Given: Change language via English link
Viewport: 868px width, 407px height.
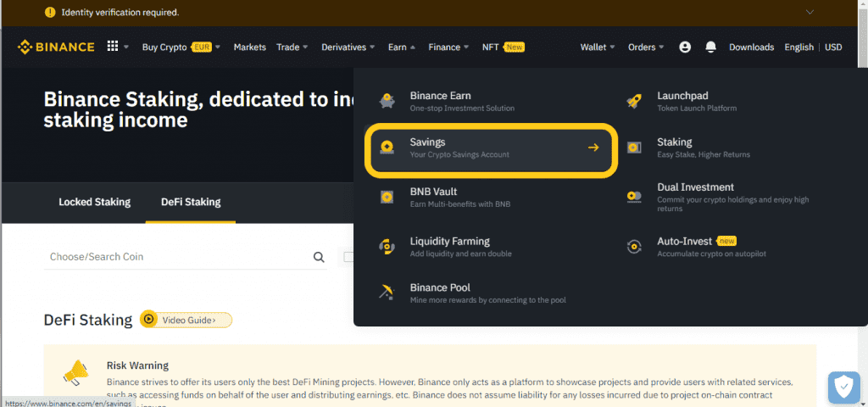Looking at the screenshot, I should [798, 47].
